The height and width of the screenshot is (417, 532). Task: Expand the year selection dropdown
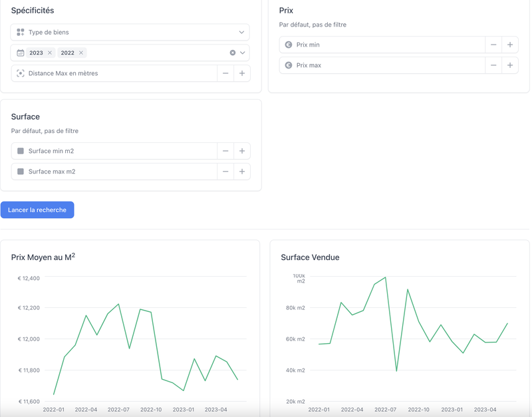(242, 53)
